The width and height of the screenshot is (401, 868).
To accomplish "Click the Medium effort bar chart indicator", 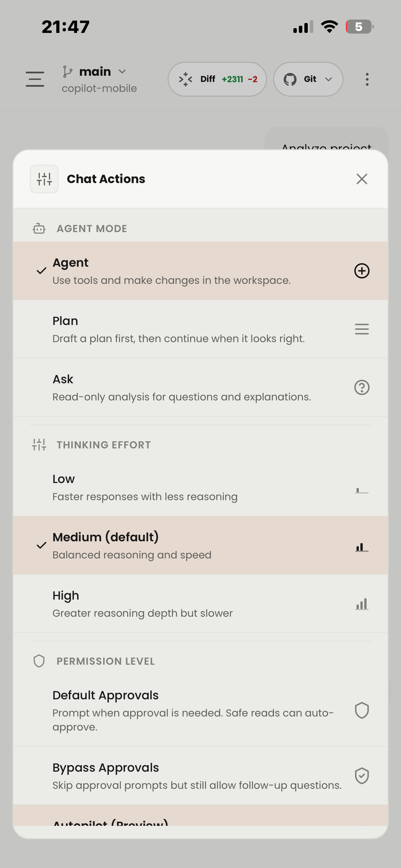I will click(362, 545).
